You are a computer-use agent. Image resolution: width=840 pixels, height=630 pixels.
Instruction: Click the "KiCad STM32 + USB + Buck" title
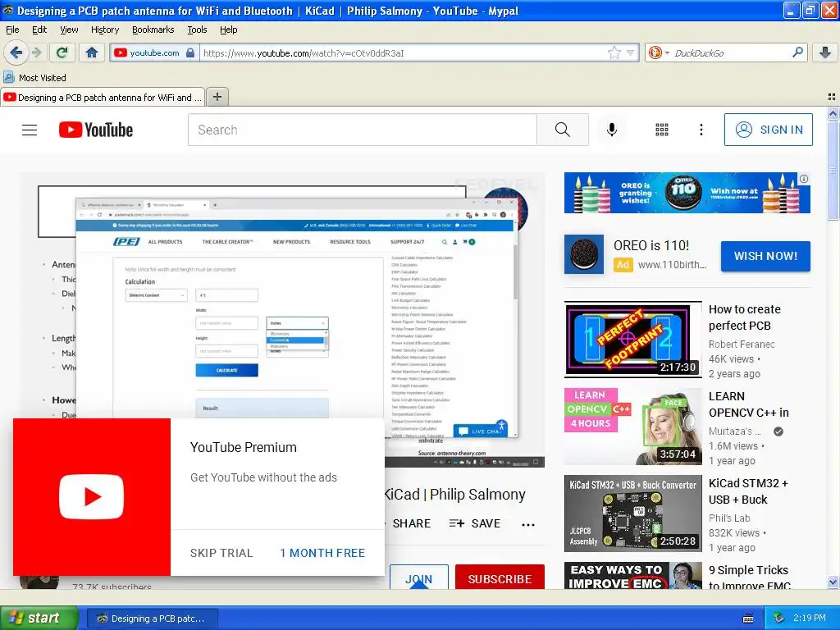coord(748,491)
